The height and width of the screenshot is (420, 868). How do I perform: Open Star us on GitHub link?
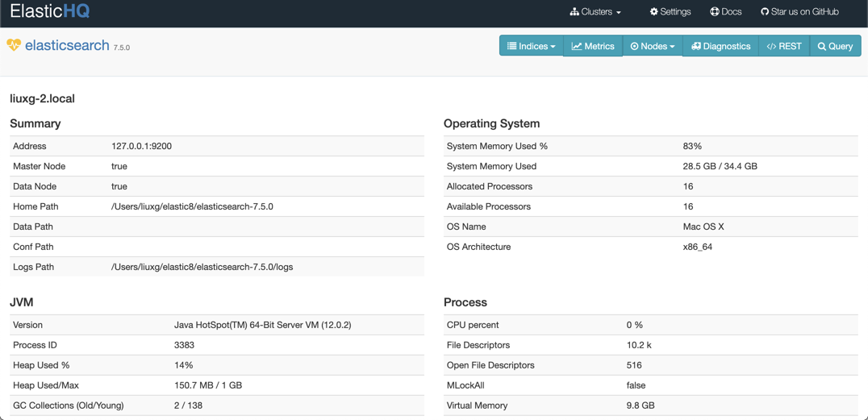(800, 11)
